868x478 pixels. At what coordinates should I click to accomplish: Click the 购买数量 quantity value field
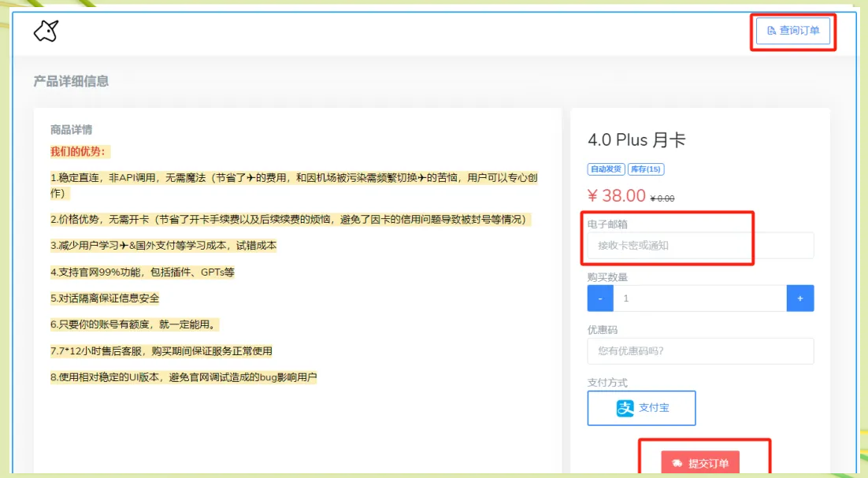699,298
